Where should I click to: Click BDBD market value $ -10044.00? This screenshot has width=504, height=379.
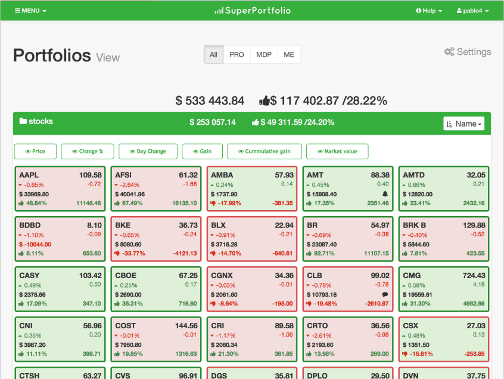35,245
